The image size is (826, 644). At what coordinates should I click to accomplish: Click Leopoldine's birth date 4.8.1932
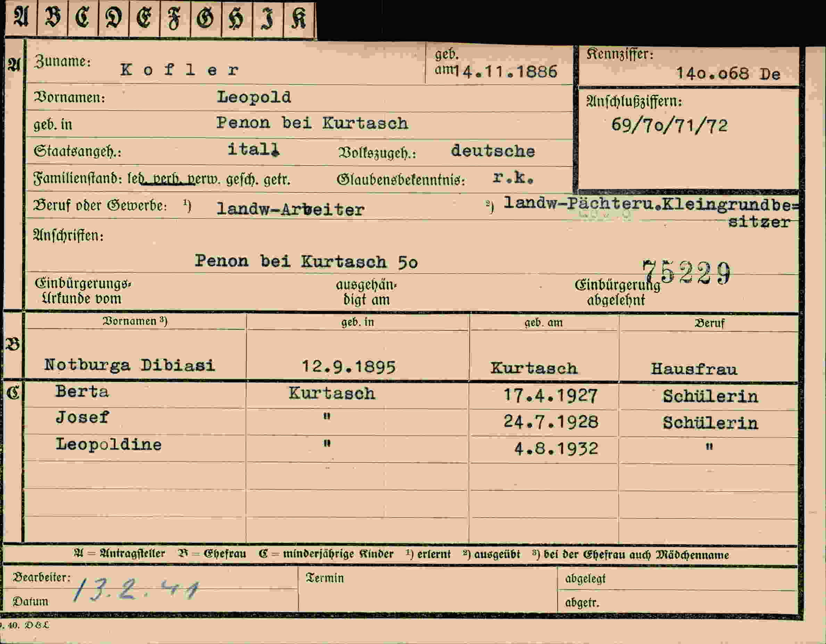(556, 448)
